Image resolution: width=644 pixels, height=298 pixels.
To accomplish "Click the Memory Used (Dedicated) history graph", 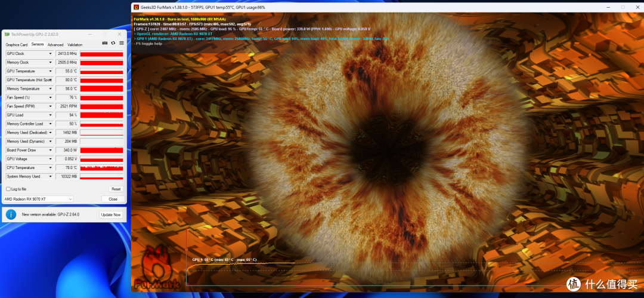I will [x=101, y=133].
